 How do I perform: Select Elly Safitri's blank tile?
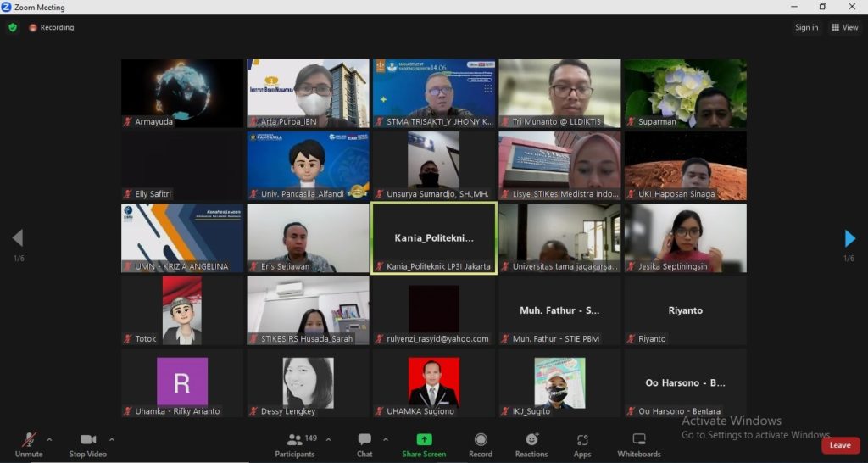[x=182, y=165]
